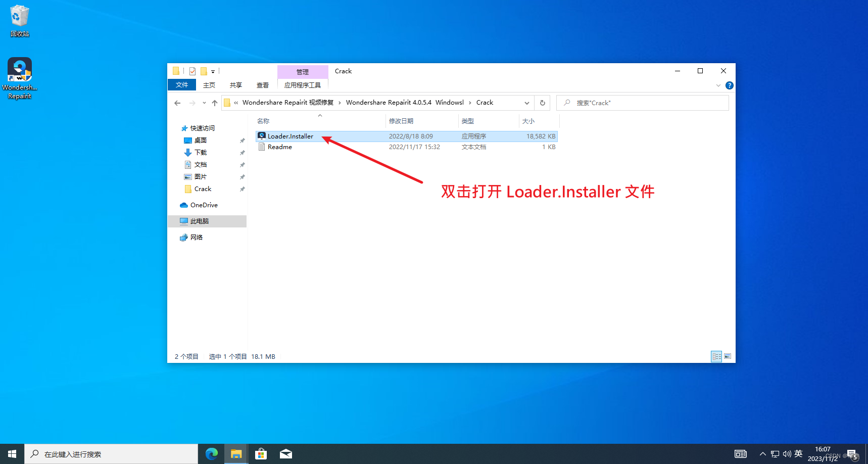The height and width of the screenshot is (464, 868).
Task: Navigate to Wondershare Repairit 视频修复 breadcrumb
Action: 288,103
